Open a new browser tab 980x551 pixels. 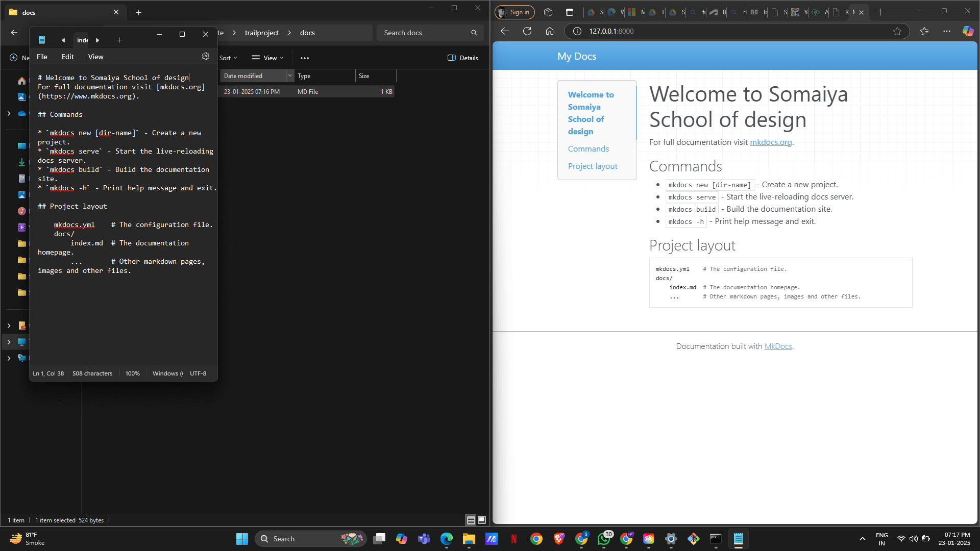tap(880, 12)
